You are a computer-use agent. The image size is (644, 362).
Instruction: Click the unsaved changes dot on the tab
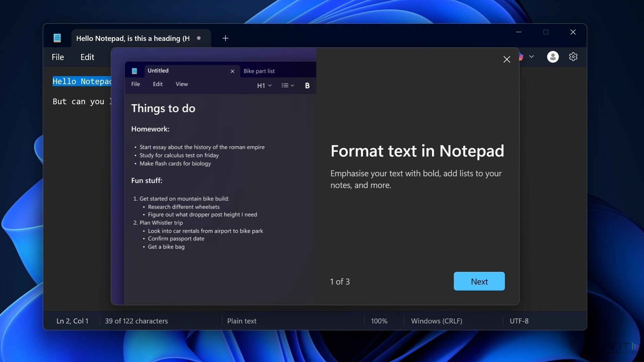tap(199, 38)
